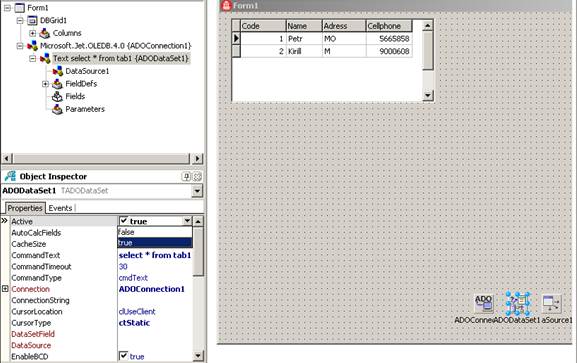Close the Object Inspector panel
Image resolution: width=577 pixels, height=363 pixels.
198,177
